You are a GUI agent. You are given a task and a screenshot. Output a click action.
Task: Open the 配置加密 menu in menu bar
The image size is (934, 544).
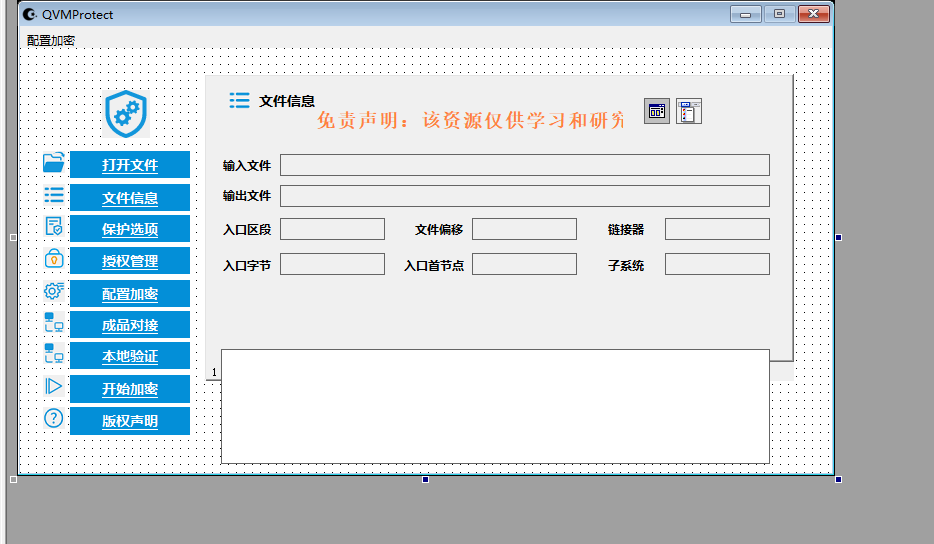pos(51,41)
